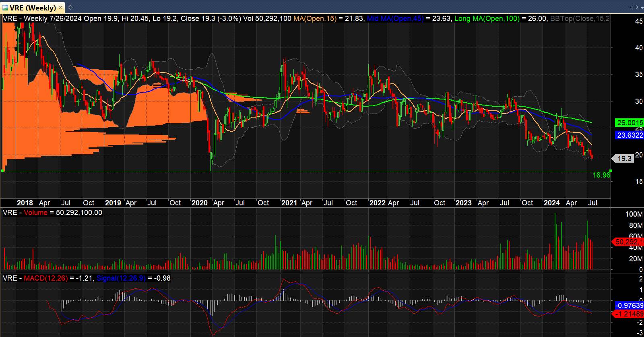Select the VRE (Weekly) chart tab

(32, 8)
